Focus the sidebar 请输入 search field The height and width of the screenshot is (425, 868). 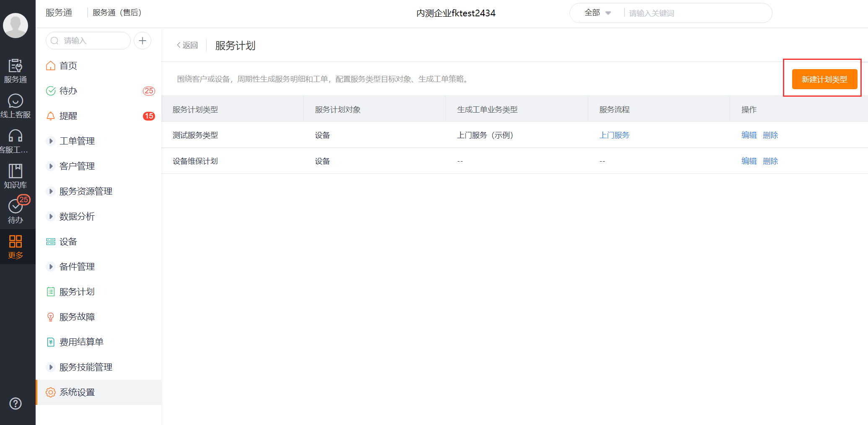coord(88,41)
